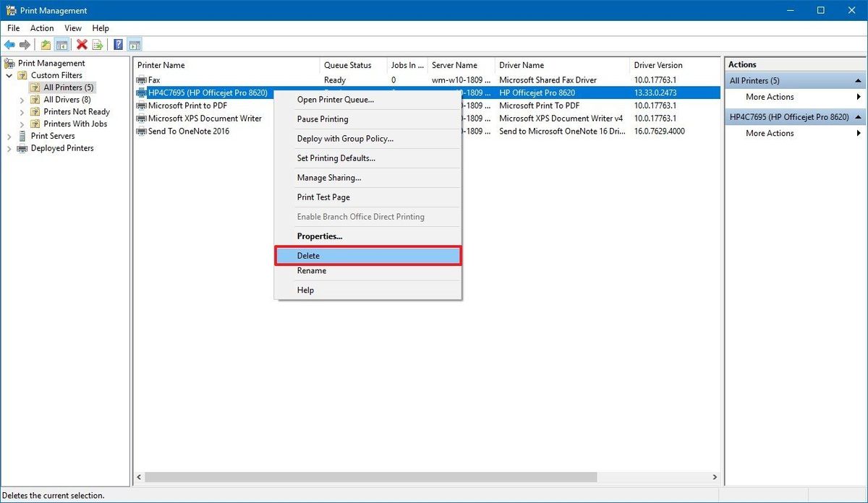The height and width of the screenshot is (503, 868).
Task: Expand the All Drivers (8) node
Action: [x=22, y=99]
